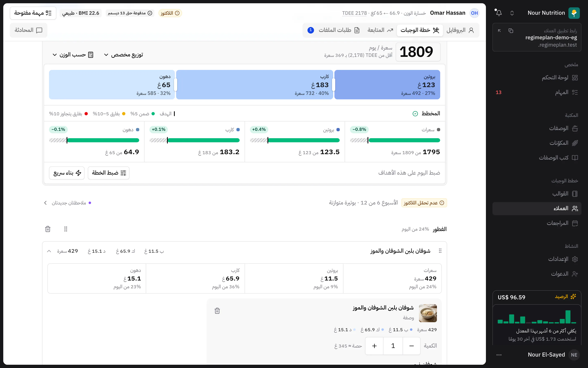Open المراجعات check-ins page
The width and height of the screenshot is (588, 368).
tap(537, 223)
